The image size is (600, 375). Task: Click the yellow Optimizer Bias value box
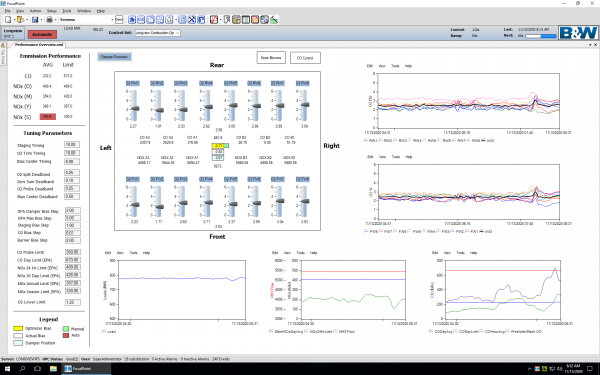click(218, 146)
